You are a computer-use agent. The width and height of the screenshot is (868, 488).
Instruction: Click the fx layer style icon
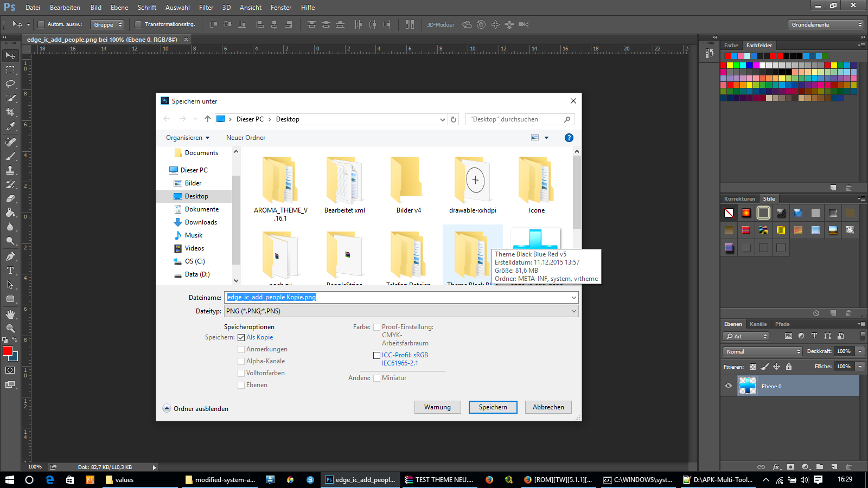[x=776, y=467]
